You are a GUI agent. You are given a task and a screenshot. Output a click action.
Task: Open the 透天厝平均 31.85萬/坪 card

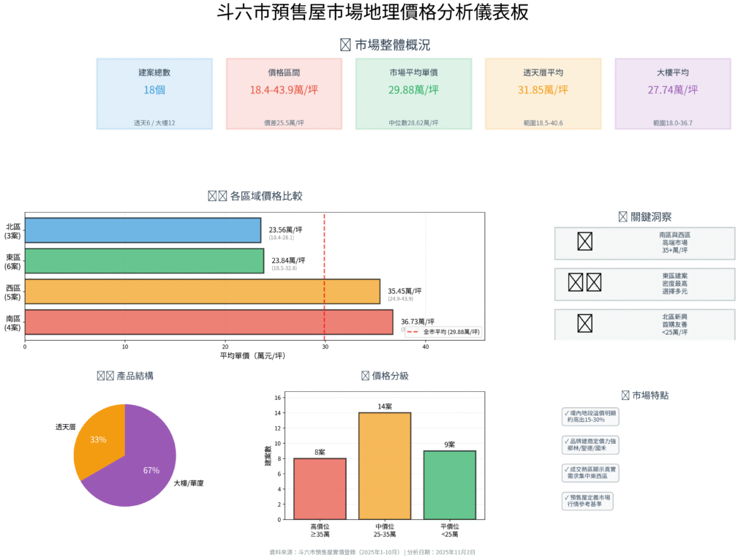[x=543, y=94]
